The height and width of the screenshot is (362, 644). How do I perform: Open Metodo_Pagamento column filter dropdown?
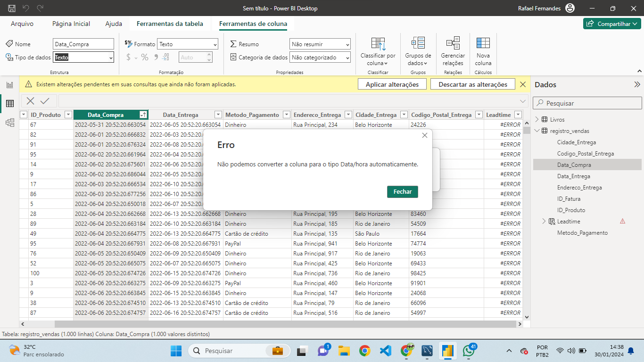(286, 115)
